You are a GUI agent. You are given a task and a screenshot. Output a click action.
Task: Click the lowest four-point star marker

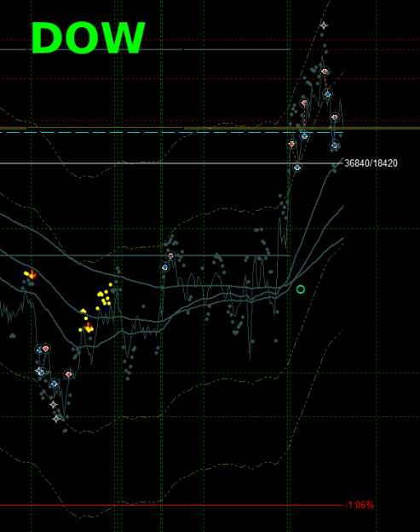pos(56,419)
